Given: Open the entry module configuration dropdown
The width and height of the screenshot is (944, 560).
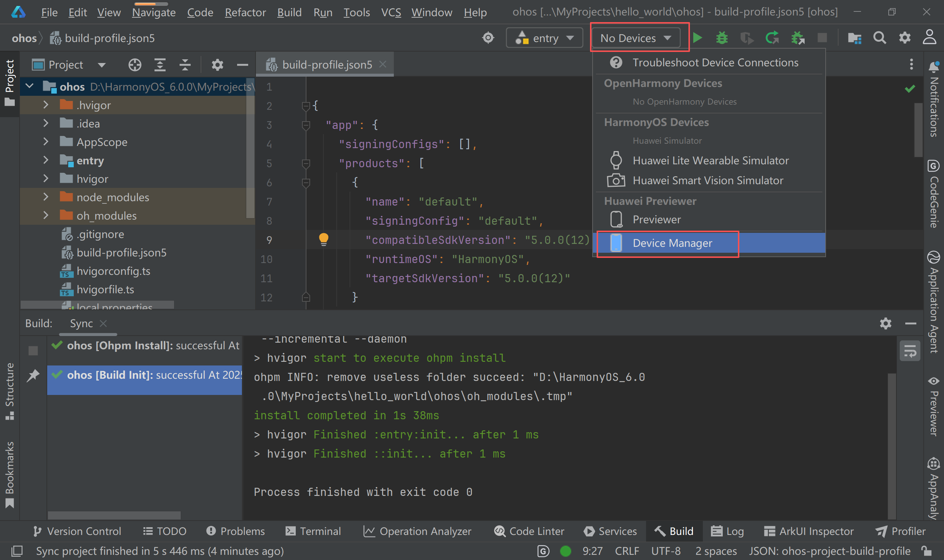Looking at the screenshot, I should coord(545,38).
